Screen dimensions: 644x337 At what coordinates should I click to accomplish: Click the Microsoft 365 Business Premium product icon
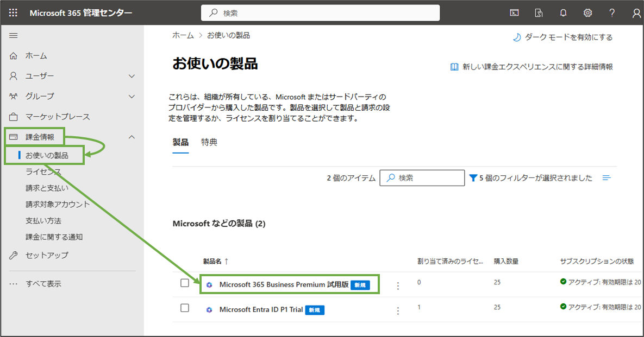click(x=209, y=285)
